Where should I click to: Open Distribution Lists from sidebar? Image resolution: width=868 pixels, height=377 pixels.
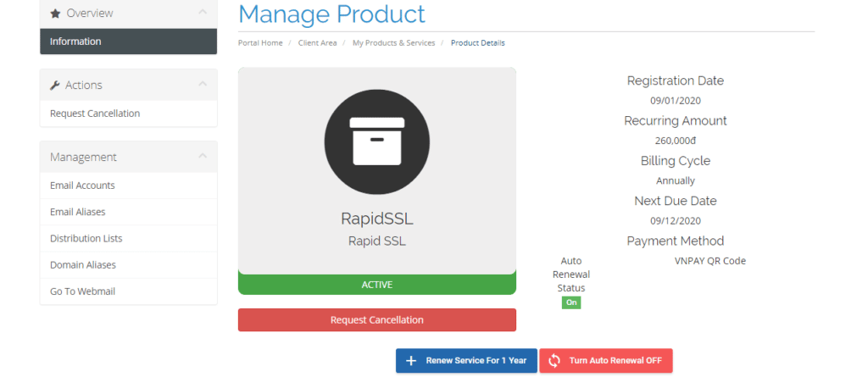point(85,238)
